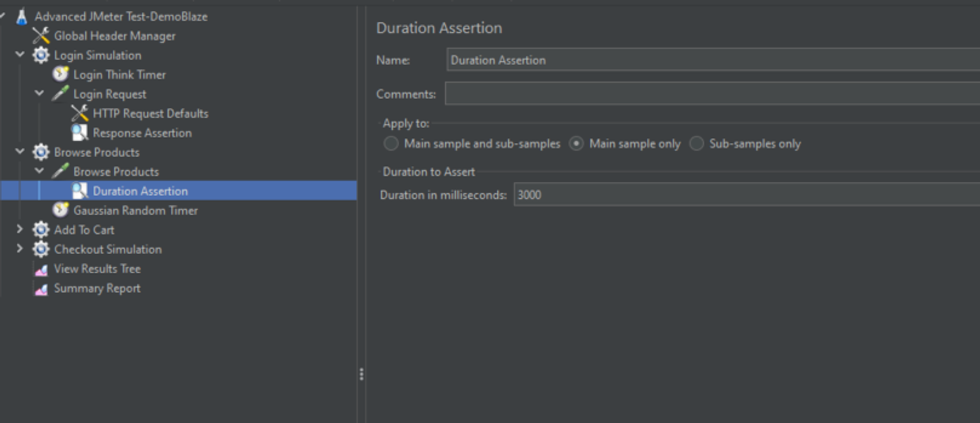Click the Duration Assertion magnifier icon
The width and height of the screenshot is (980, 423).
[x=80, y=190]
